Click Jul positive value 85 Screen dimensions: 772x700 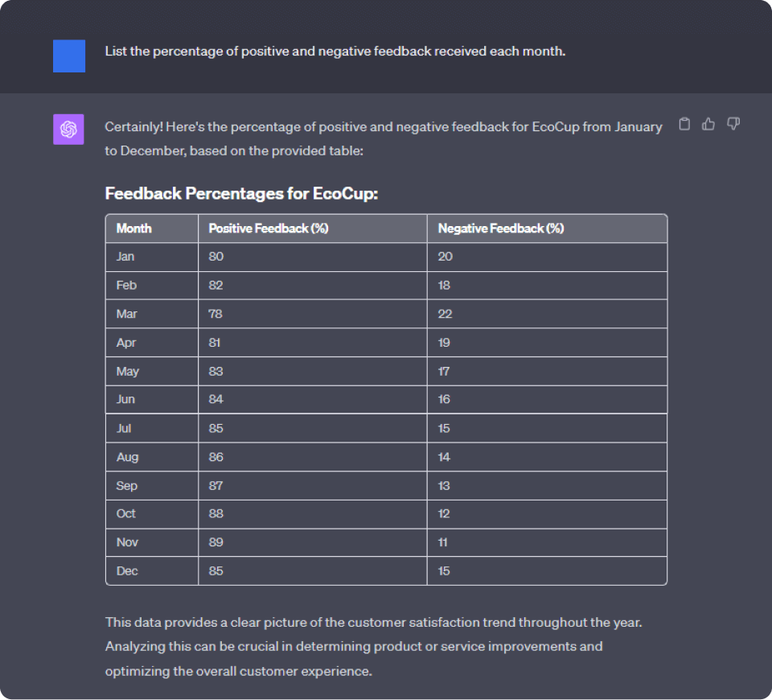tap(216, 429)
